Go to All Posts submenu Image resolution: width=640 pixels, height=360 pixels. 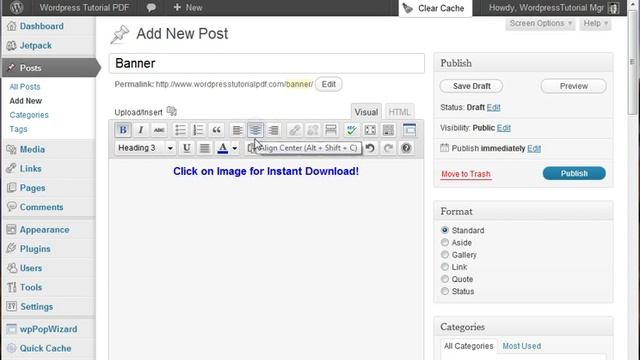25,87
